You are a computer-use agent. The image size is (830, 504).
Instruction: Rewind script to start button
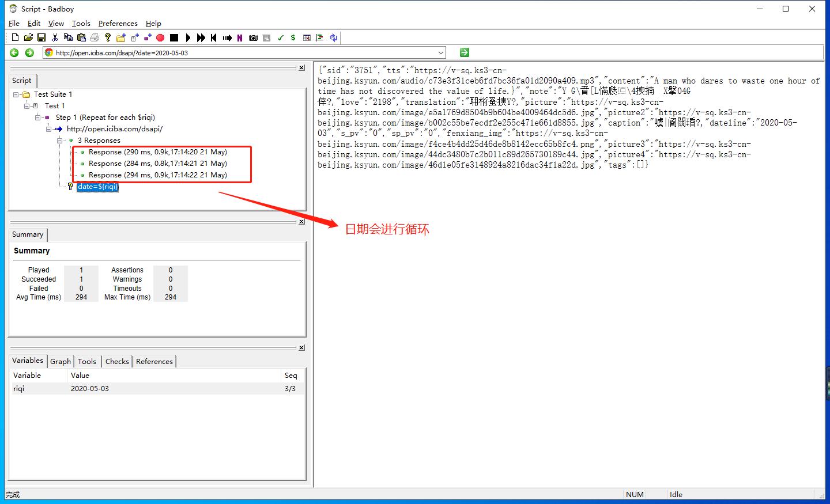pos(214,37)
